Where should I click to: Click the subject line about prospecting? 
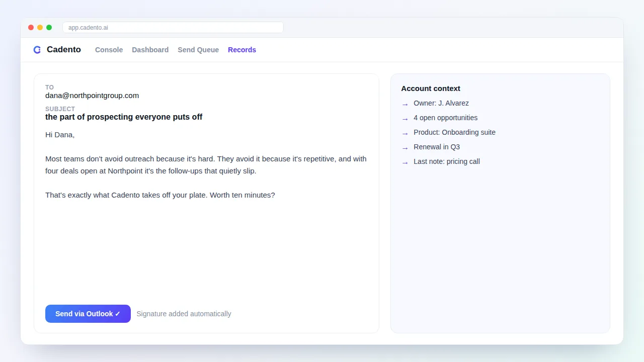click(x=124, y=117)
